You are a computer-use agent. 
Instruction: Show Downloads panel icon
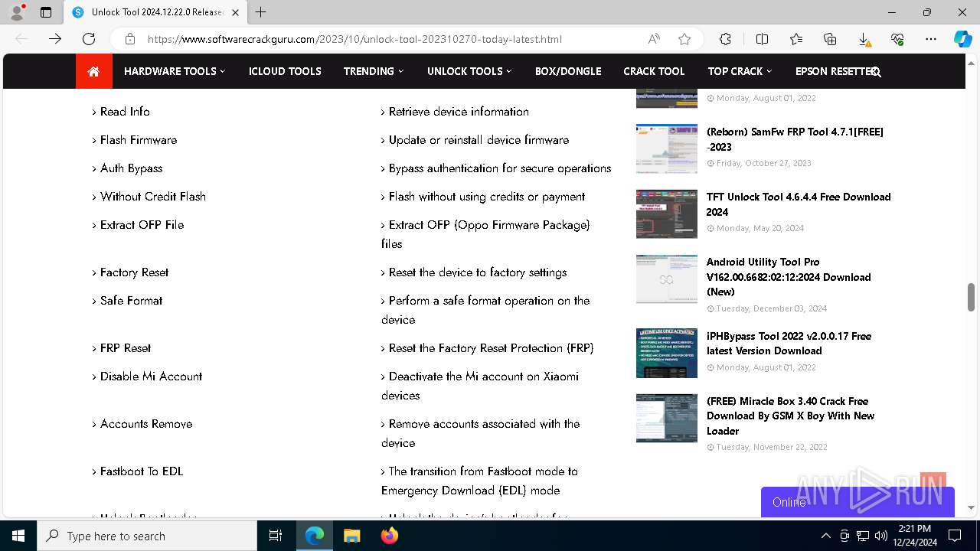864,39
